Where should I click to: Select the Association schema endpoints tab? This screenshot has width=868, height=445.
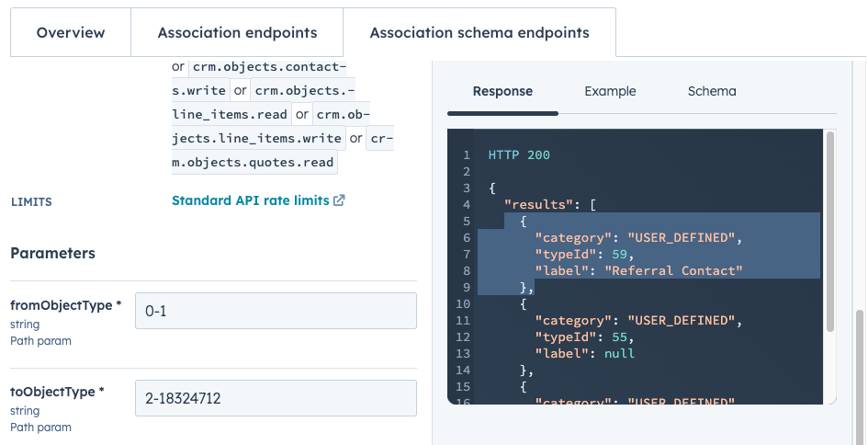coord(479,33)
